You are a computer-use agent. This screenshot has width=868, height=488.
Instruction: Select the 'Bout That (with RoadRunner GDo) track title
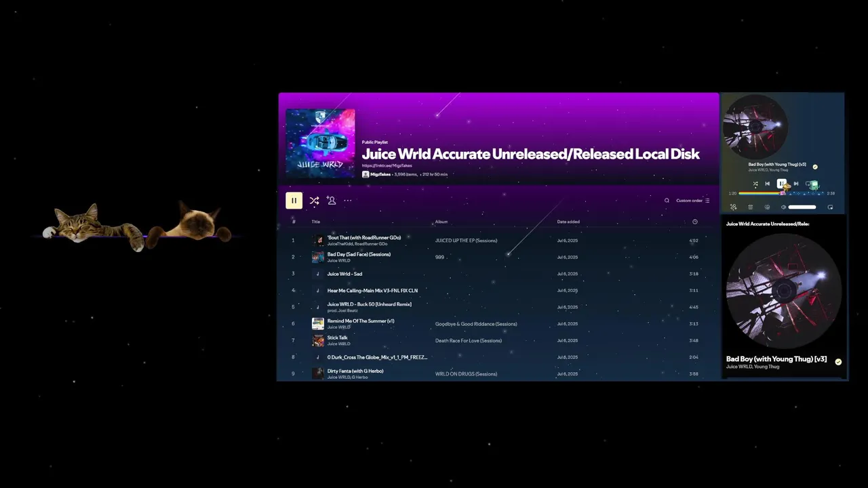coord(364,238)
